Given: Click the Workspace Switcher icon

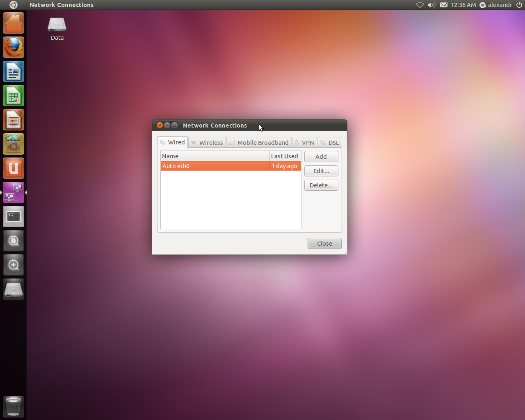Looking at the screenshot, I should (14, 217).
